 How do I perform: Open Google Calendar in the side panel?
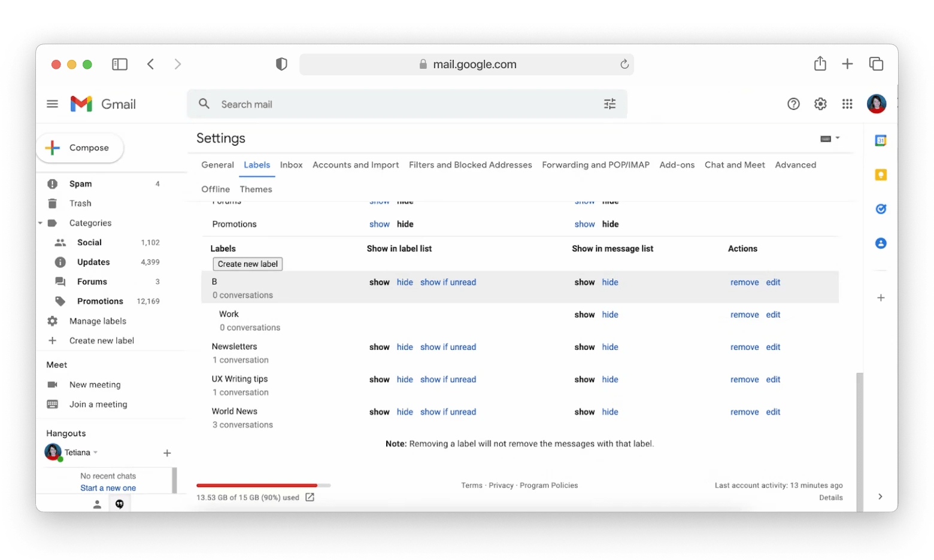880,140
